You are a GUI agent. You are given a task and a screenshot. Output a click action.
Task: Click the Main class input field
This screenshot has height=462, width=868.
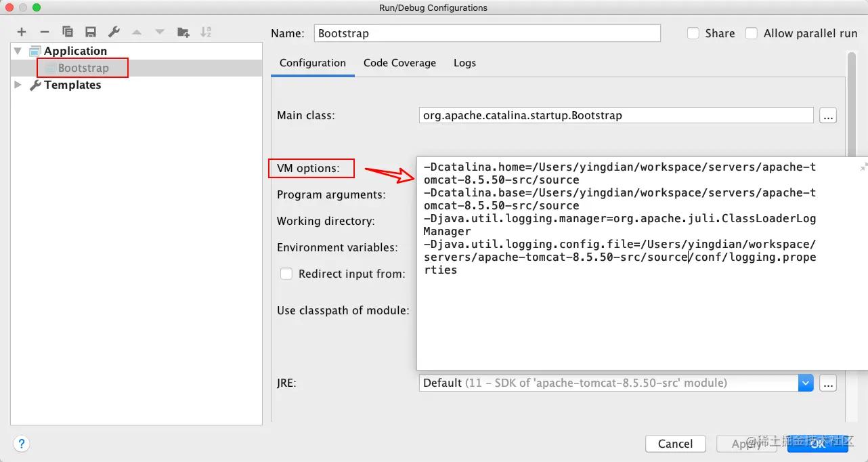[x=616, y=115]
